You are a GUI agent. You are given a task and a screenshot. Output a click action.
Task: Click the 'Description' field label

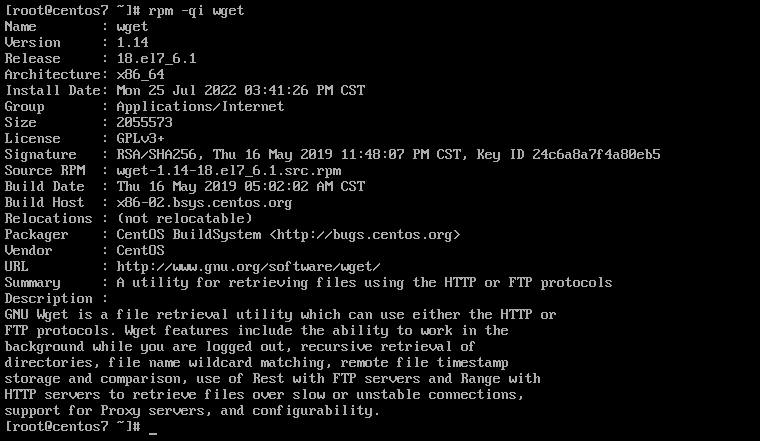48,299
